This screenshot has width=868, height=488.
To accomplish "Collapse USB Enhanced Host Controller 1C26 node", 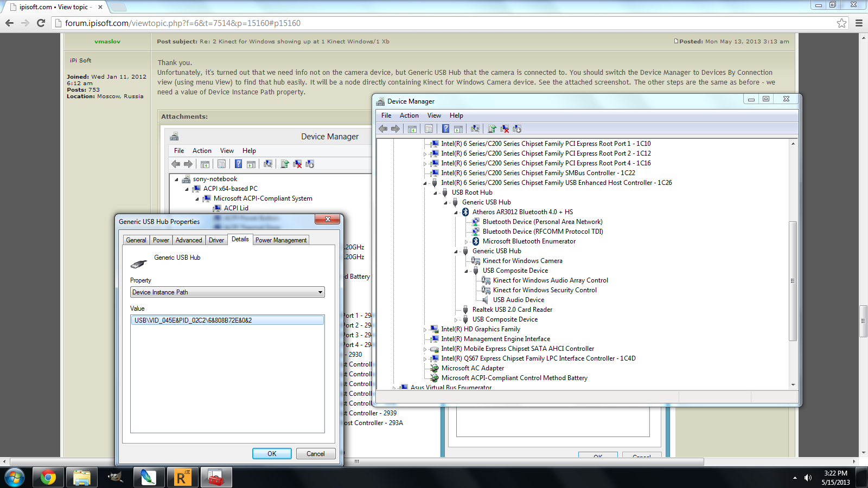I will [x=425, y=183].
